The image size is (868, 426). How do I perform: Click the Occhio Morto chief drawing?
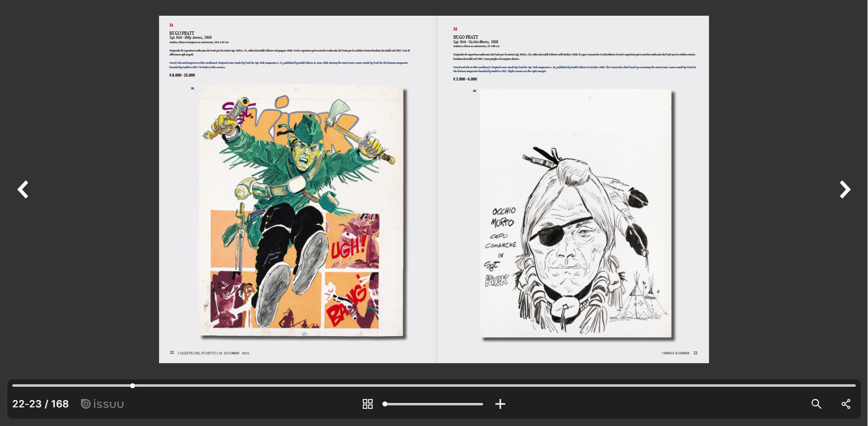click(x=575, y=213)
